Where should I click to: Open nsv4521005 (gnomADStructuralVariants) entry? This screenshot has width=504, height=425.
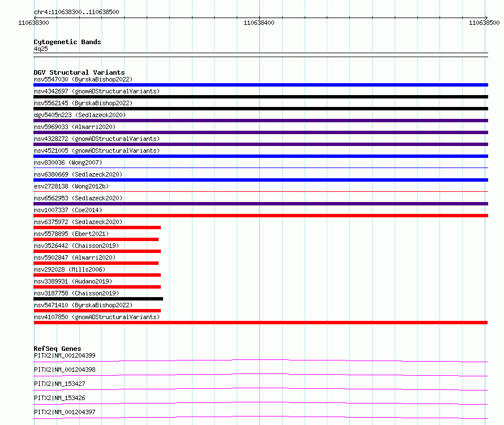coord(97,151)
